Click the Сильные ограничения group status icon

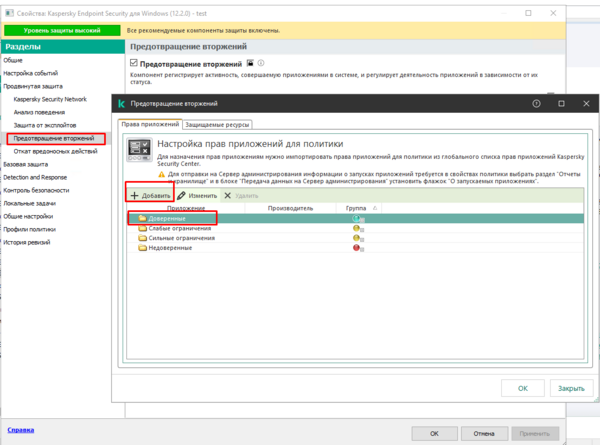pos(358,238)
